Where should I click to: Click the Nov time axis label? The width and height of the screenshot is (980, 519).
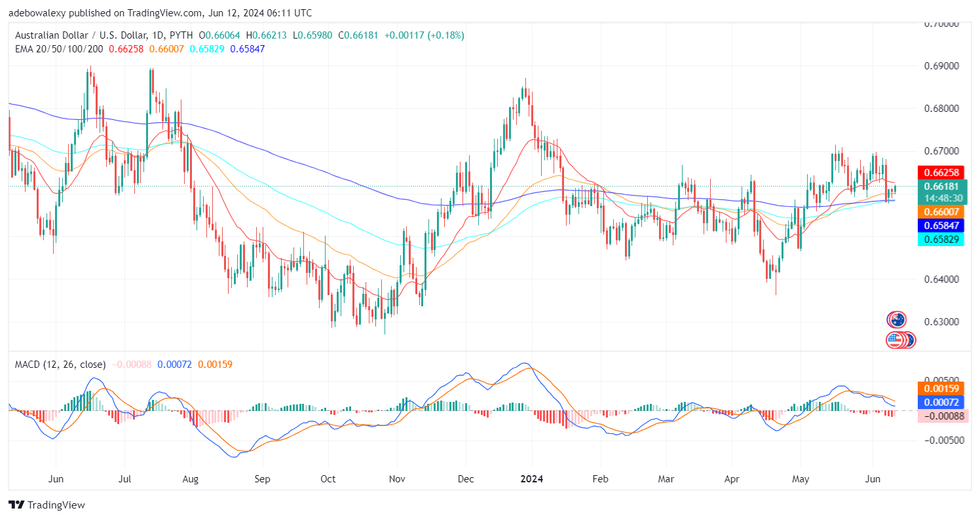[397, 478]
